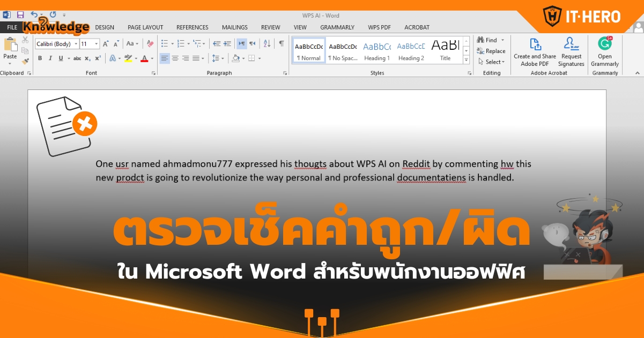The height and width of the screenshot is (338, 644).
Task: Toggle Superscript formatting
Action: point(98,58)
